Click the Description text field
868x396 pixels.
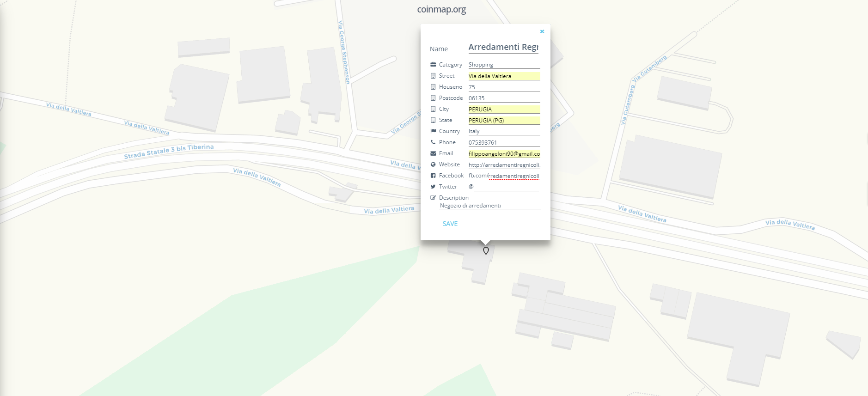(x=490, y=206)
